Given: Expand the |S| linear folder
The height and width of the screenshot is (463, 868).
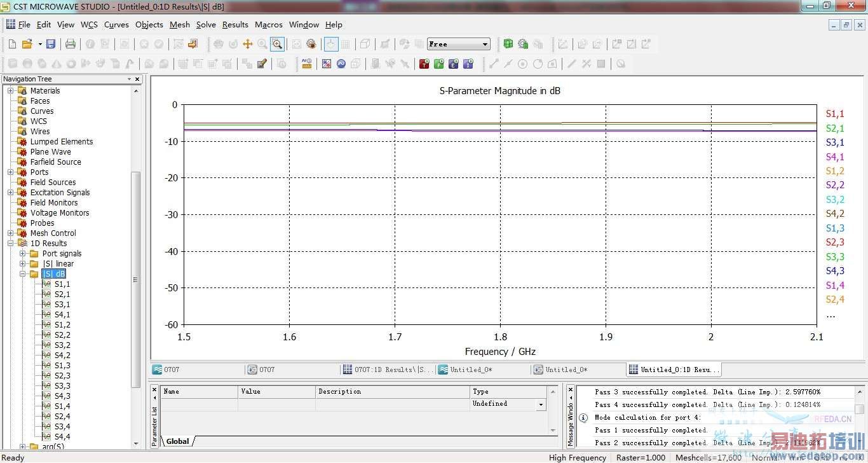Looking at the screenshot, I should (23, 264).
